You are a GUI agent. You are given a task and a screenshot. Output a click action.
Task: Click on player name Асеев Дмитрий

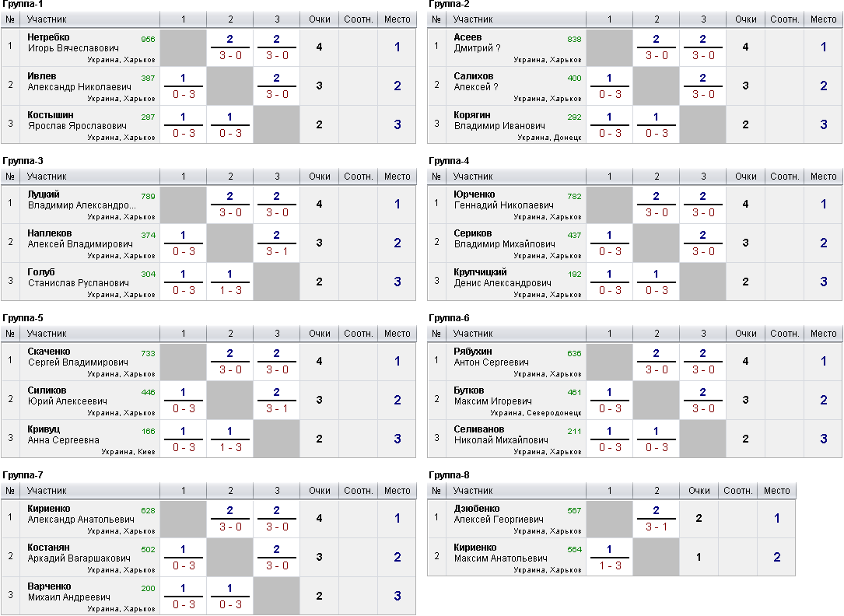coord(468,37)
